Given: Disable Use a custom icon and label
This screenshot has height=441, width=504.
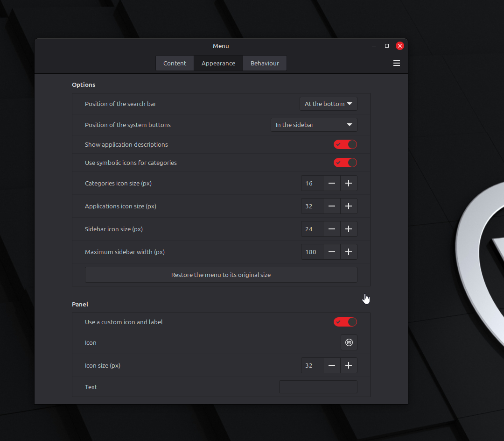Looking at the screenshot, I should (345, 322).
